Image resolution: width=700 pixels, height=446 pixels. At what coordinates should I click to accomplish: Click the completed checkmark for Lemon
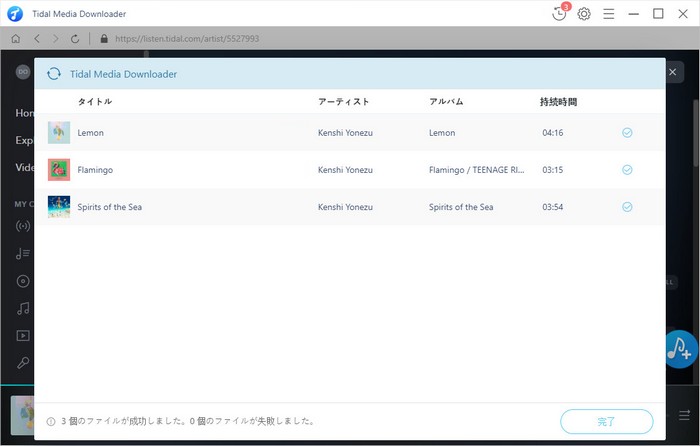pos(627,133)
